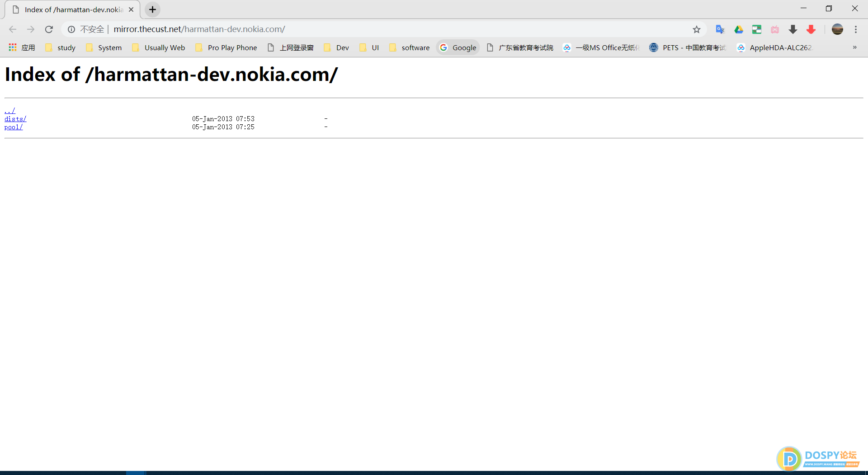Viewport: 868px width, 475px height.
Task: Click the page heading Index of /harmattan-dev.nokia.com/
Action: (171, 75)
